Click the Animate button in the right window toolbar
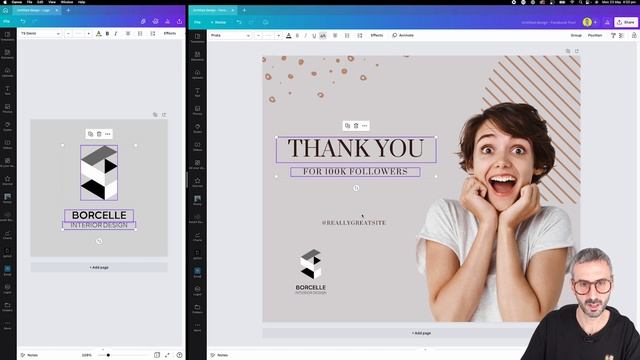640x360 pixels. [x=403, y=36]
